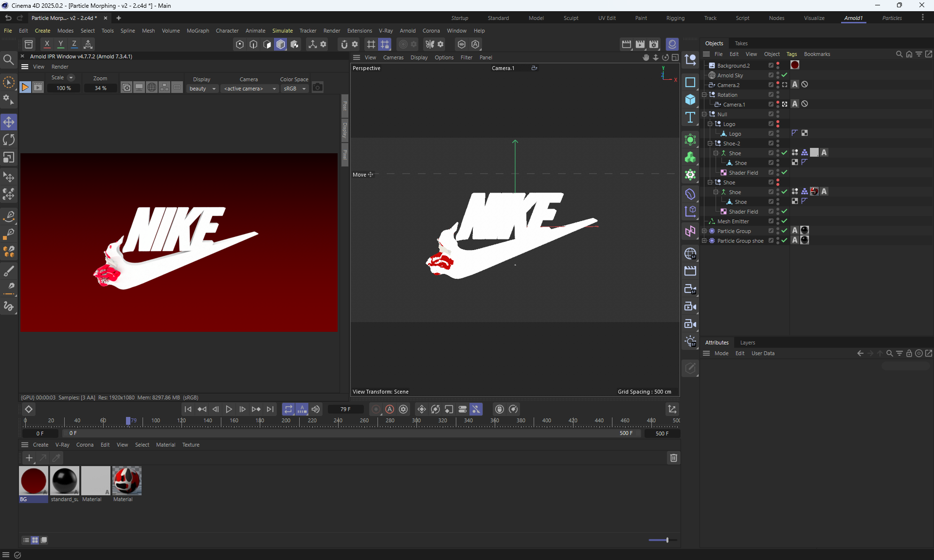Open the Cameras menu in viewport
The image size is (934, 560).
pyautogui.click(x=393, y=57)
